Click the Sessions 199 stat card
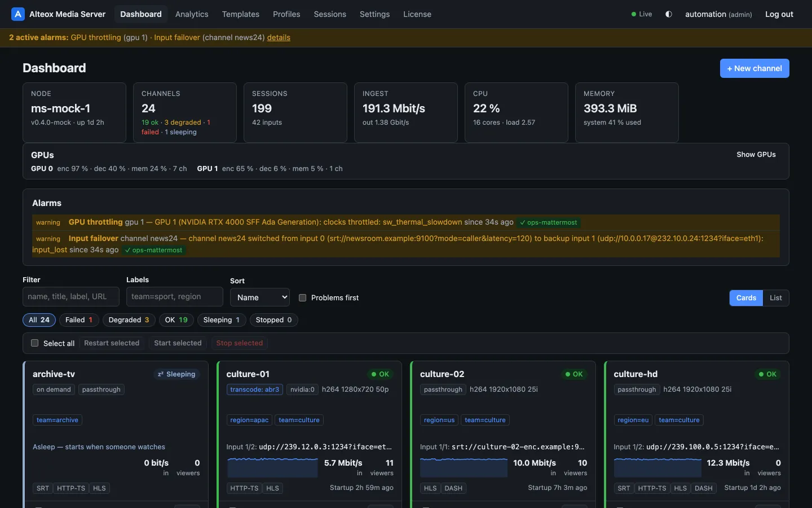Screen dimensions: 812x508 coord(295,112)
